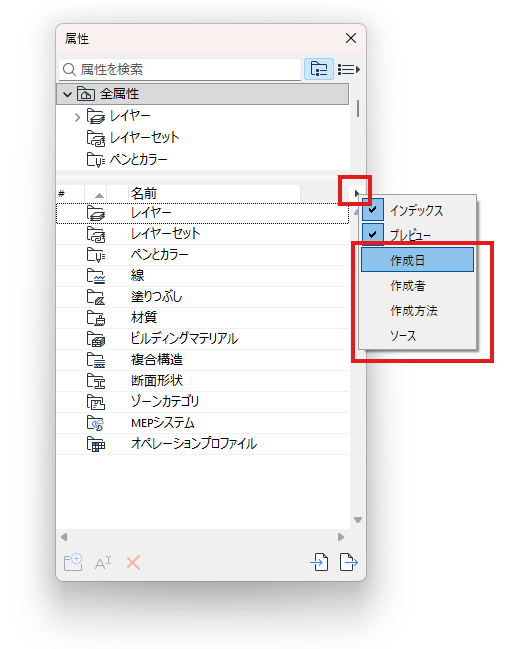
Task: Click the MEPシステム folder icon
Action: 96,423
